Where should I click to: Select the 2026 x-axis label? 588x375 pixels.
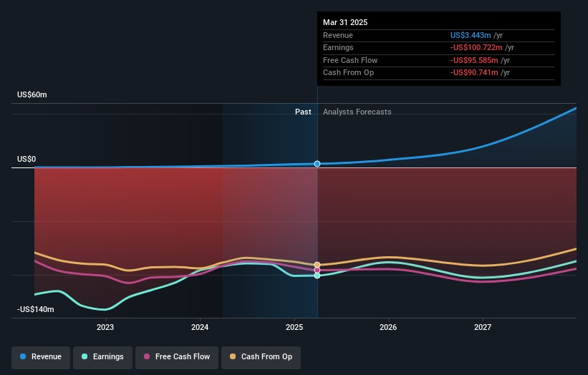(x=388, y=328)
